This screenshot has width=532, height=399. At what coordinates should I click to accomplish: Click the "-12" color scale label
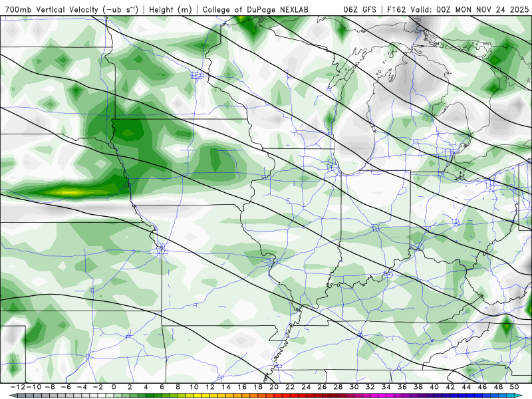pyautogui.click(x=18, y=387)
